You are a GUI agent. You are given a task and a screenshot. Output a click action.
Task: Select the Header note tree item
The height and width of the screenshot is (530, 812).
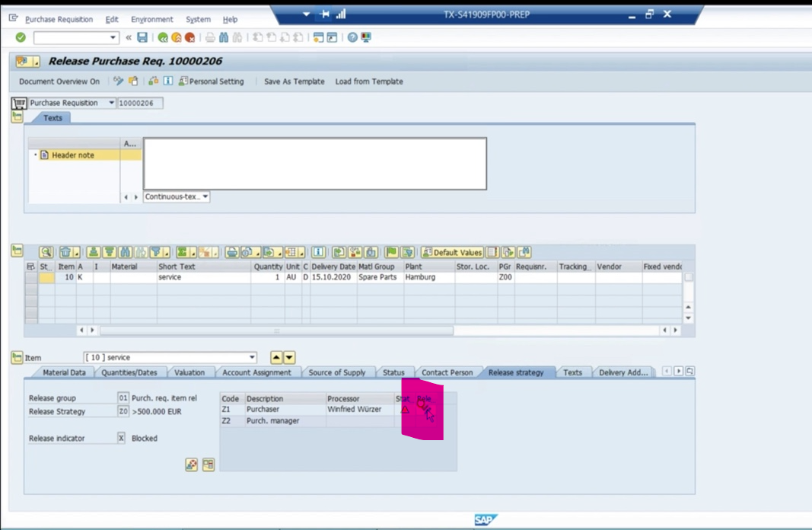coord(73,155)
